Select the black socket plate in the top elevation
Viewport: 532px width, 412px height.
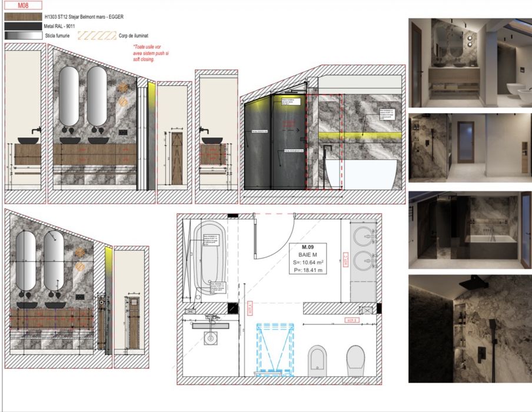point(123,132)
